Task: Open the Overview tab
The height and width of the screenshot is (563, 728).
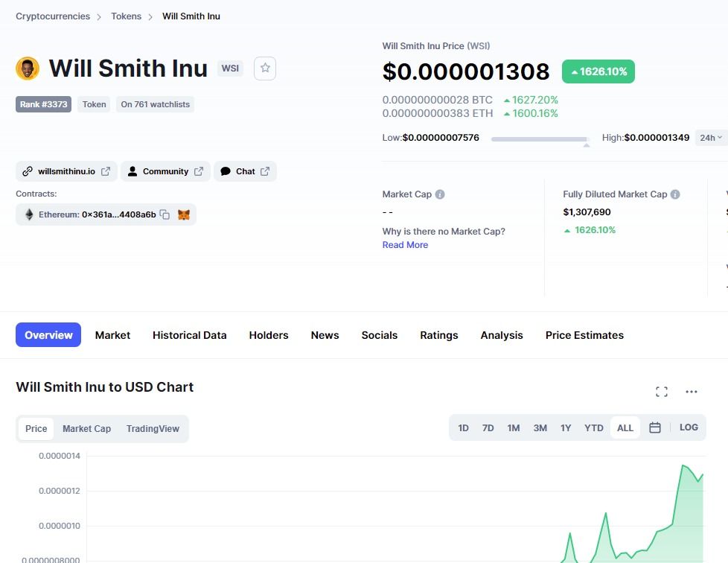Action: coord(48,335)
